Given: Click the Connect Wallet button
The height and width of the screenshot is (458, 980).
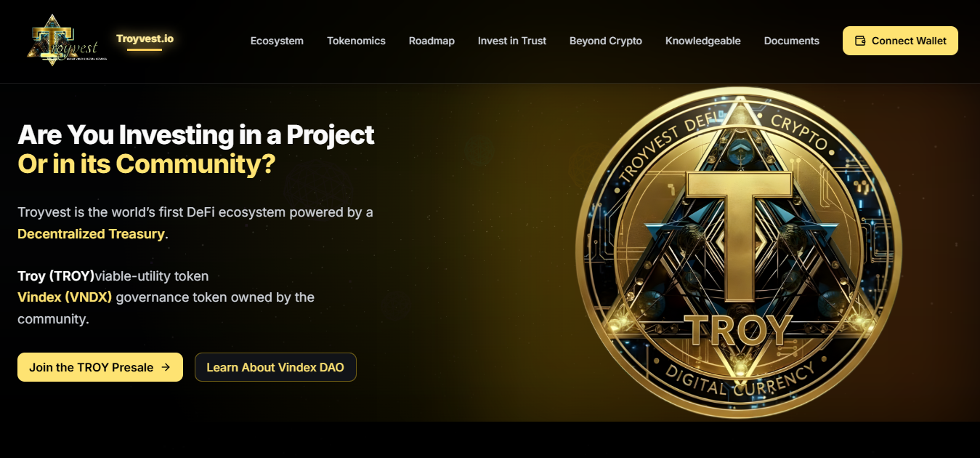Looking at the screenshot, I should [x=900, y=41].
